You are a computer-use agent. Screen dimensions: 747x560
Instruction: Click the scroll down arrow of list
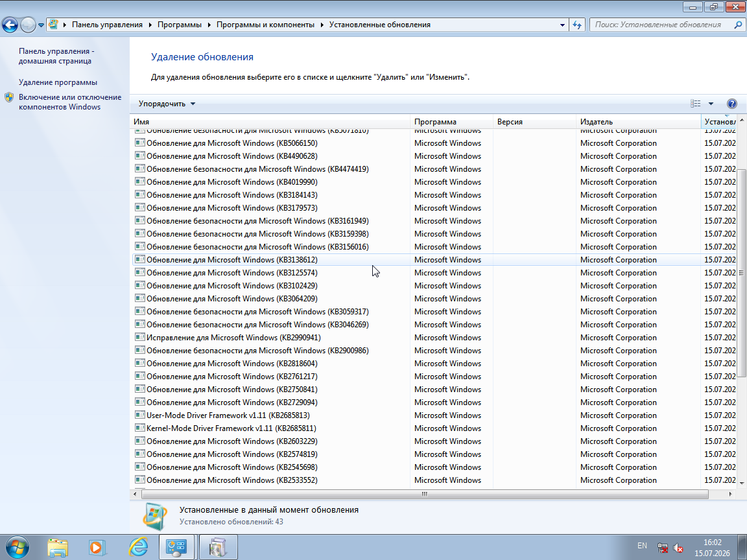point(741,484)
